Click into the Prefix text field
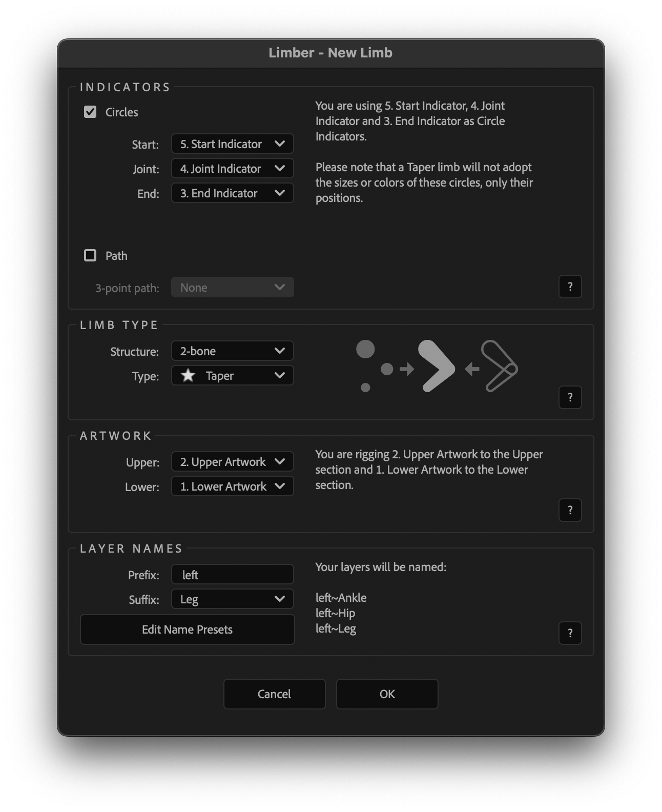662x812 pixels. (x=232, y=575)
